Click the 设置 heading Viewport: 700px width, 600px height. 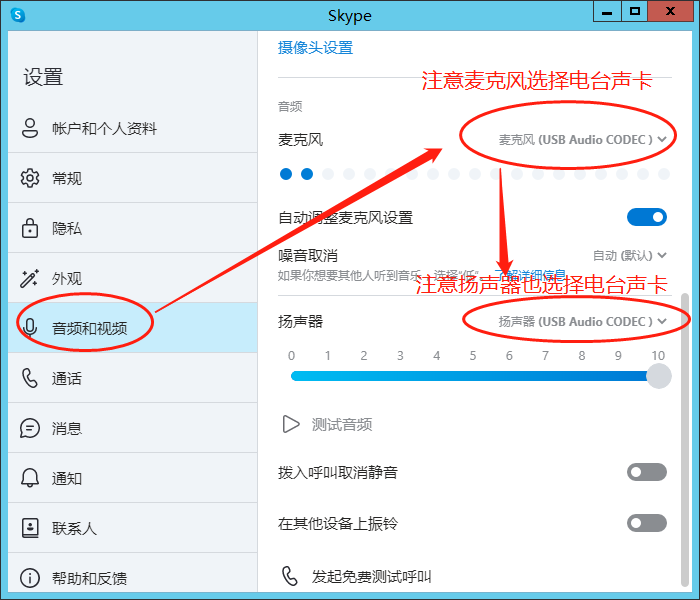[x=43, y=77]
